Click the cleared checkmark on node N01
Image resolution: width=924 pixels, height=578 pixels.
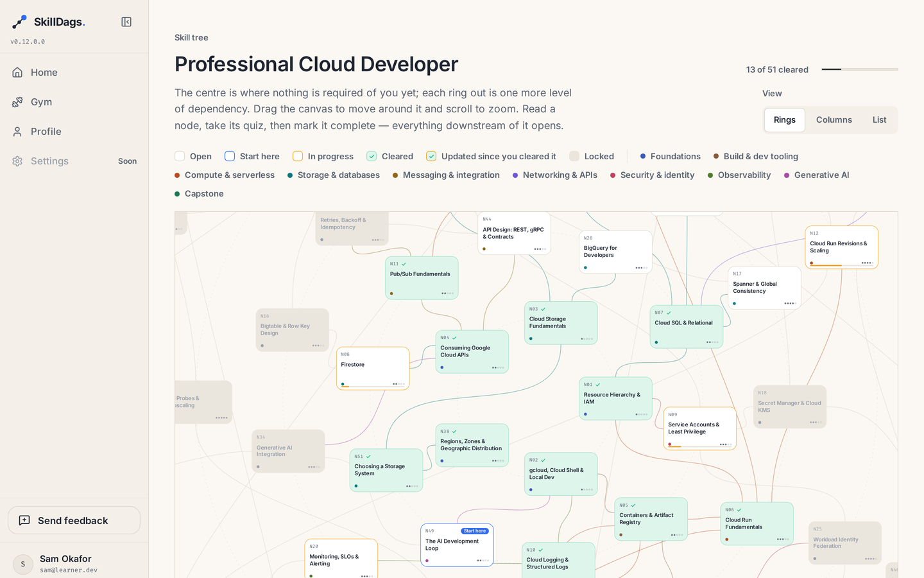coord(597,385)
